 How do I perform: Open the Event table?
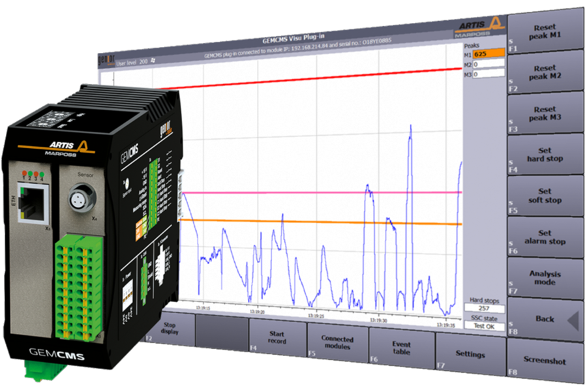[401, 348]
